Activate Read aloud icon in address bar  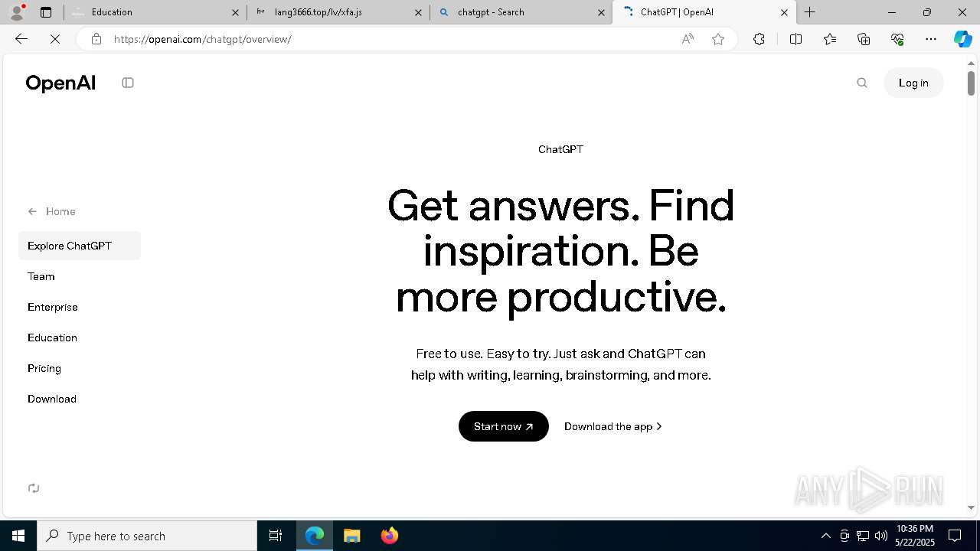(688, 39)
